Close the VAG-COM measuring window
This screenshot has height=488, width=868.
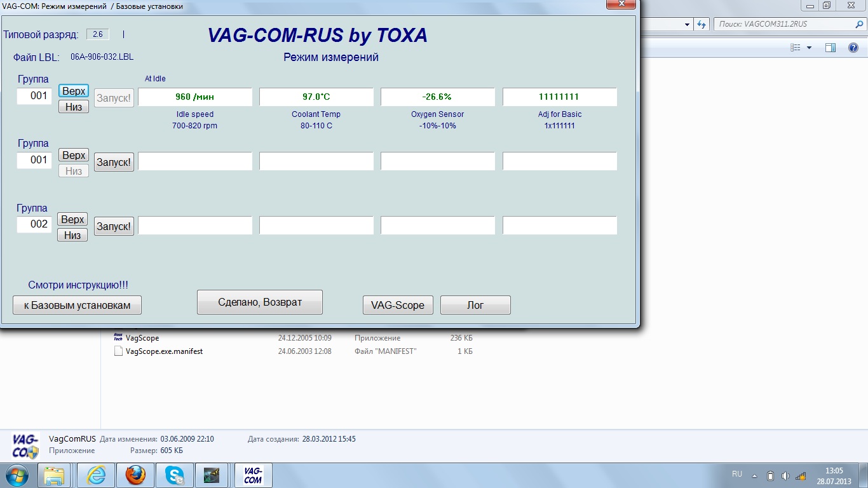pos(620,4)
